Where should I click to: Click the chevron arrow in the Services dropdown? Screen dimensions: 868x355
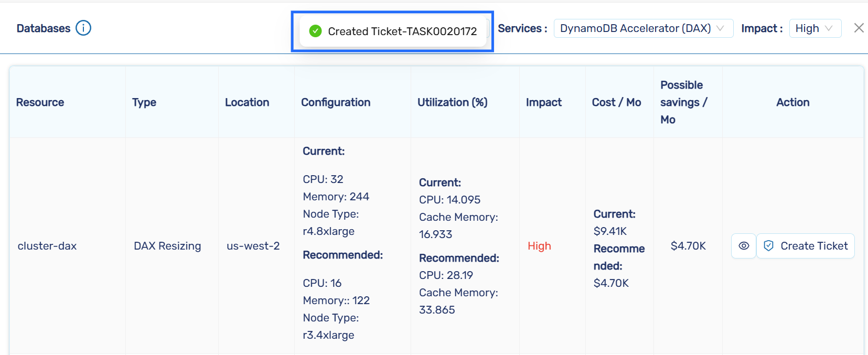(721, 28)
